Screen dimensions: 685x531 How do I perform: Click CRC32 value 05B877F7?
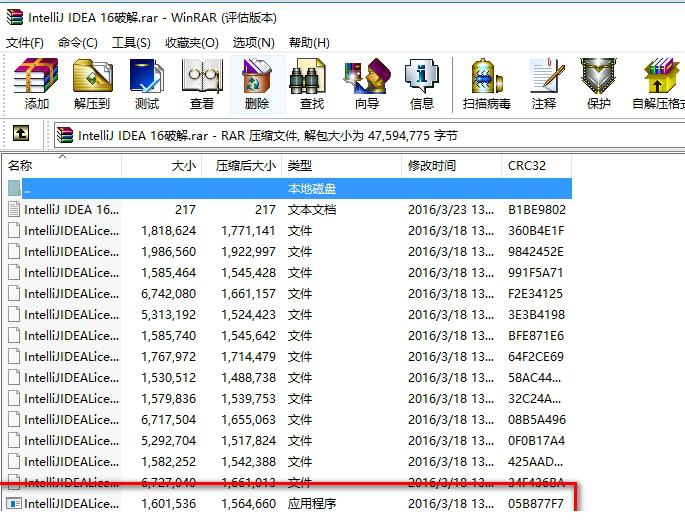pos(536,503)
